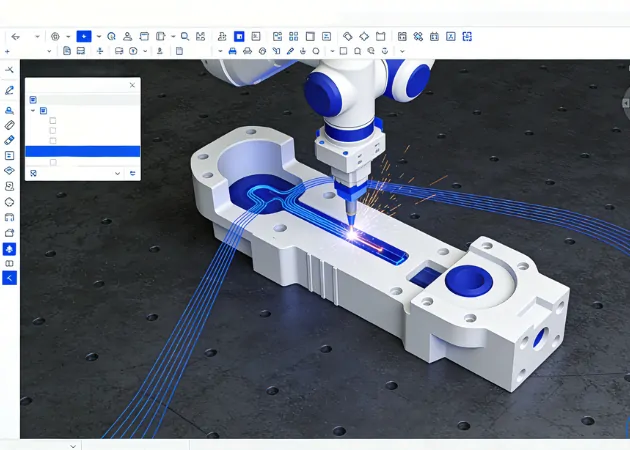Expand the toolbar overflow chevron on second row

tap(402, 51)
